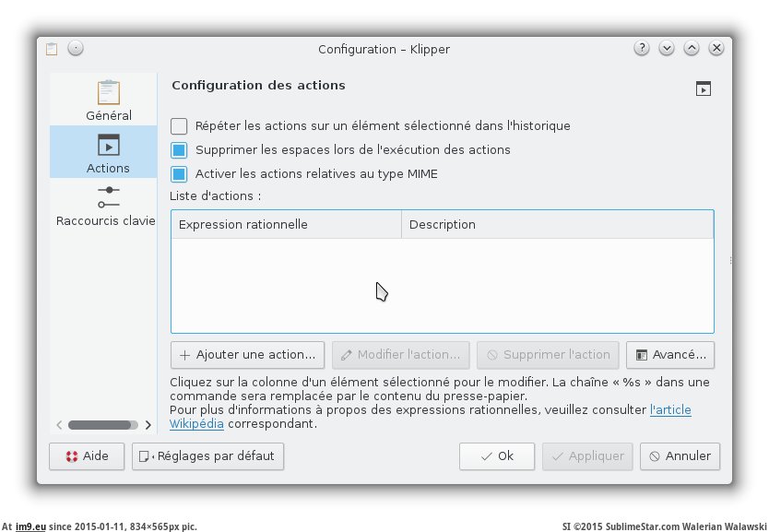Open the Général settings page

(109, 100)
